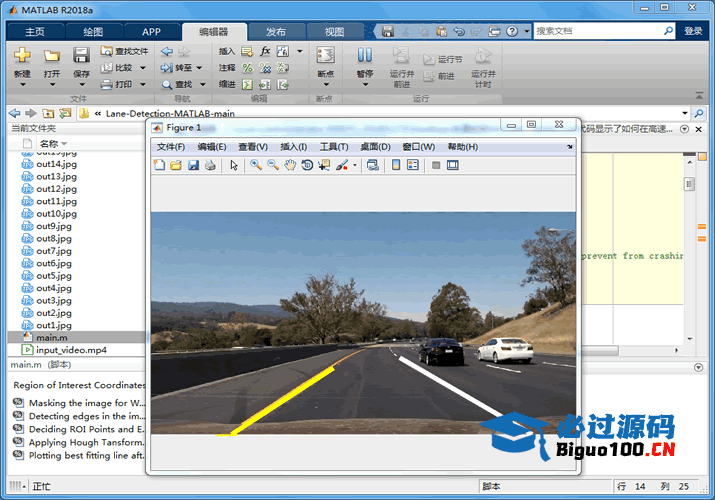Open the Go To (转至) dropdown arrow
715x500 pixels.
(x=199, y=67)
